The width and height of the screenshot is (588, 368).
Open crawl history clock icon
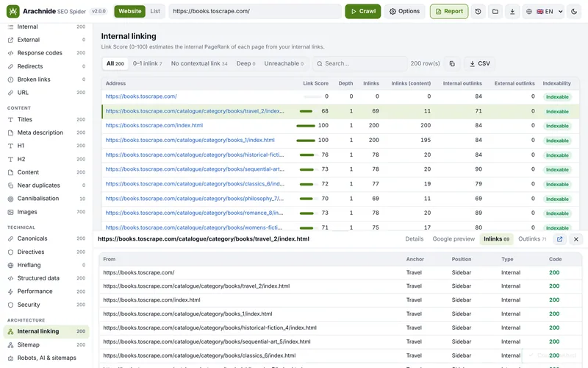coord(478,11)
